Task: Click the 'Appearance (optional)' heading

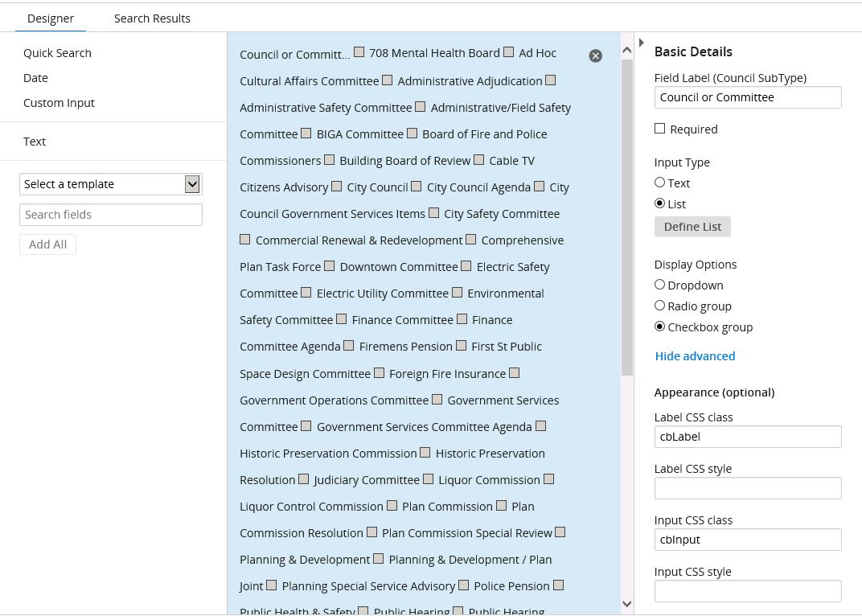Action: pyautogui.click(x=715, y=392)
